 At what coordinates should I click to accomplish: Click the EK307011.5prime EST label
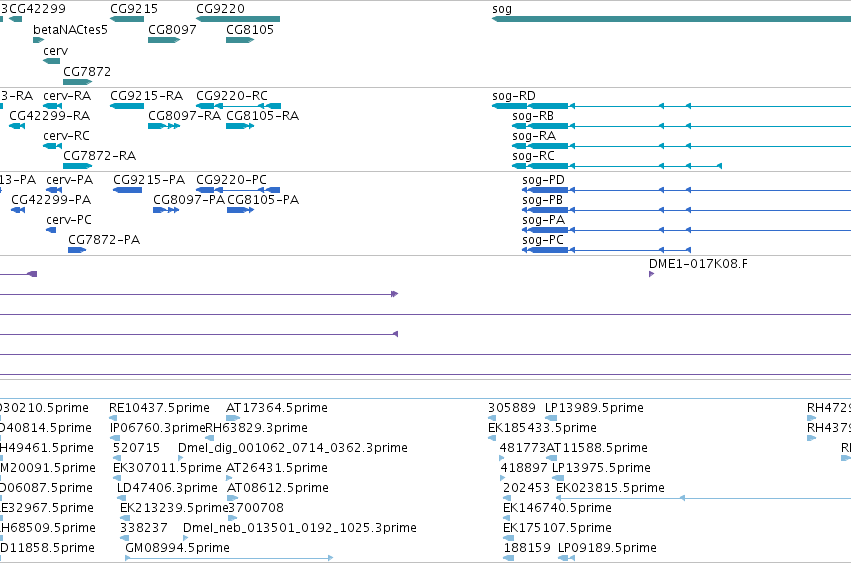(167, 469)
